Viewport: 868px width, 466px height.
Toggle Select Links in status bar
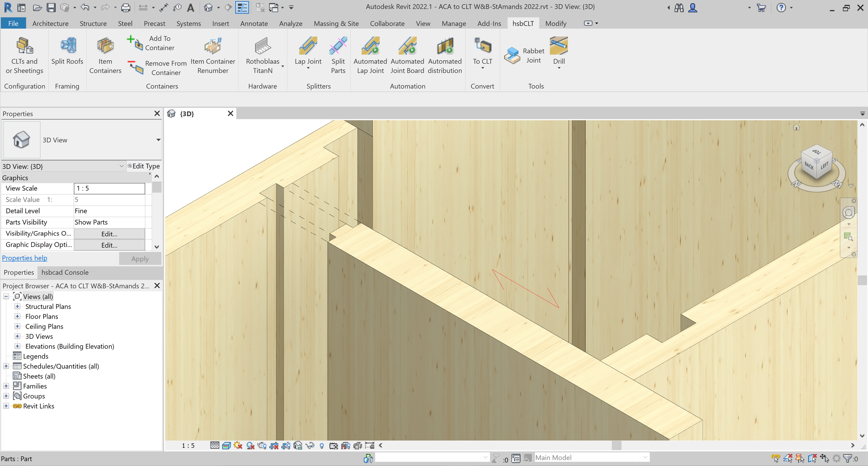pyautogui.click(x=775, y=458)
